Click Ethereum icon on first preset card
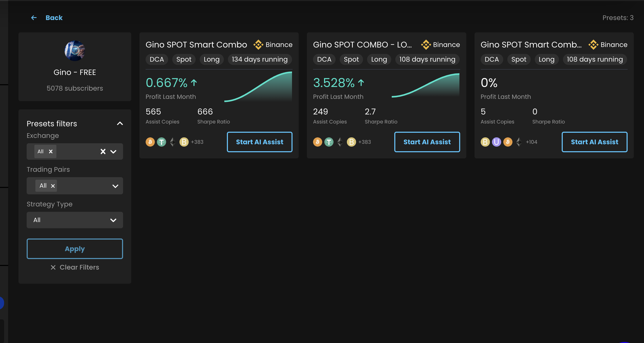The height and width of the screenshot is (343, 644). tap(173, 142)
